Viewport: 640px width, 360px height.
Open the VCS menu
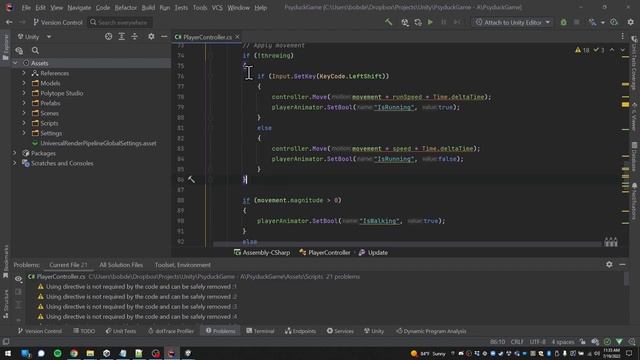(217, 7)
